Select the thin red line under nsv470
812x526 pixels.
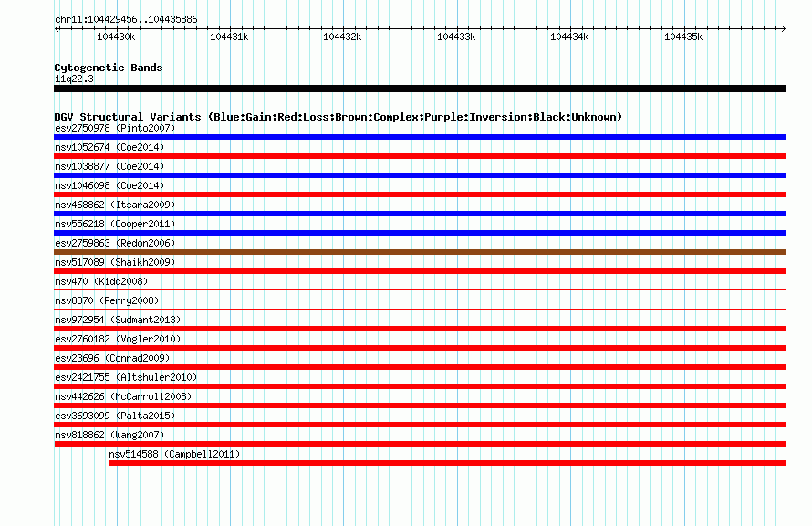pos(420,289)
